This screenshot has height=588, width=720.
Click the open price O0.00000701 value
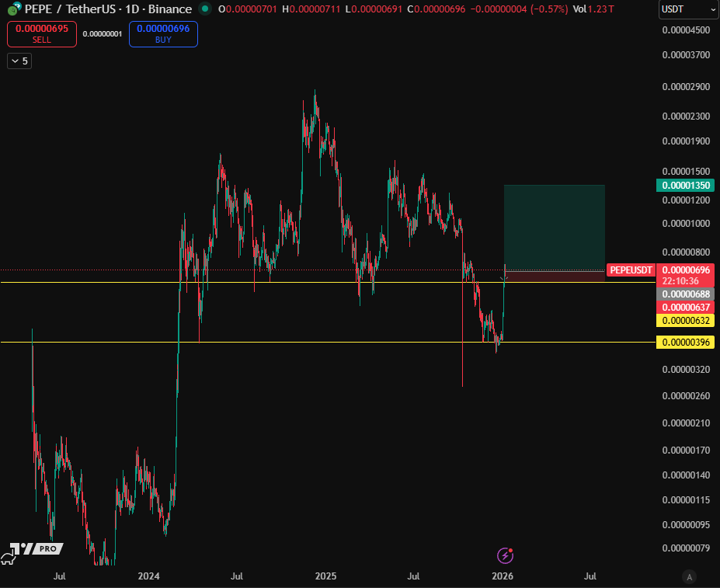[248, 9]
